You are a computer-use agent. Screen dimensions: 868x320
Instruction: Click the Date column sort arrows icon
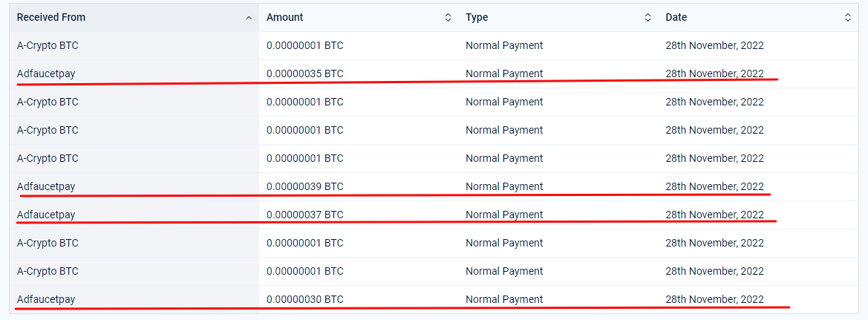tap(848, 18)
